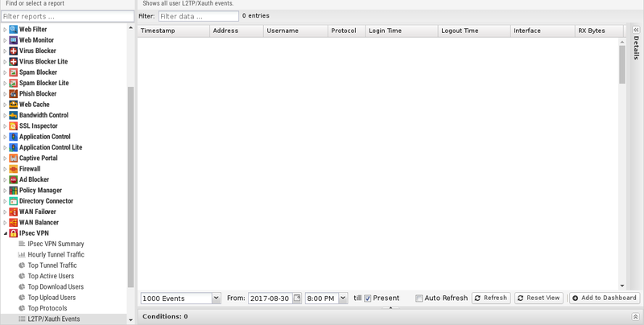
Task: Click the Firewall icon
Action: click(13, 169)
